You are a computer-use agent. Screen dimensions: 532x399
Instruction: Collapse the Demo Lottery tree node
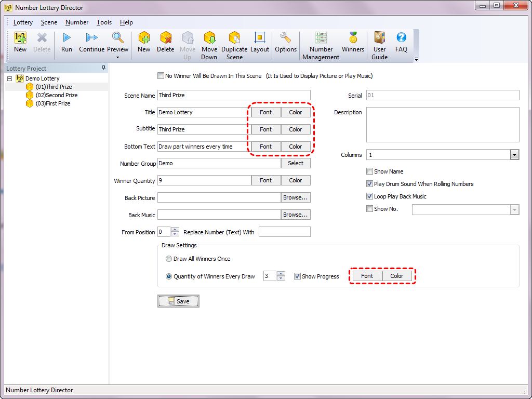point(10,78)
